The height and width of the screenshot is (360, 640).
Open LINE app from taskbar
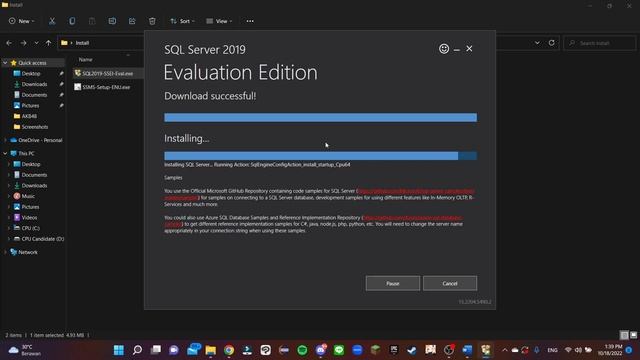click(x=339, y=350)
